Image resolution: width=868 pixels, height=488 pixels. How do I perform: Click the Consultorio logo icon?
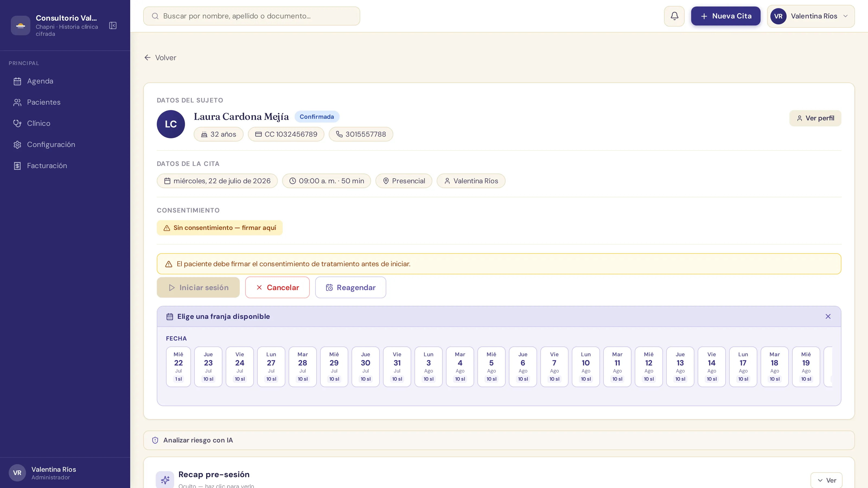[x=21, y=25]
